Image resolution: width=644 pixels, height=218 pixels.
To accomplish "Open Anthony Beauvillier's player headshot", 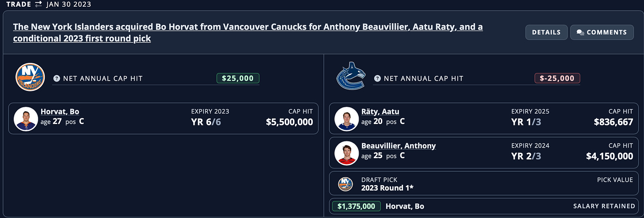I will point(346,153).
